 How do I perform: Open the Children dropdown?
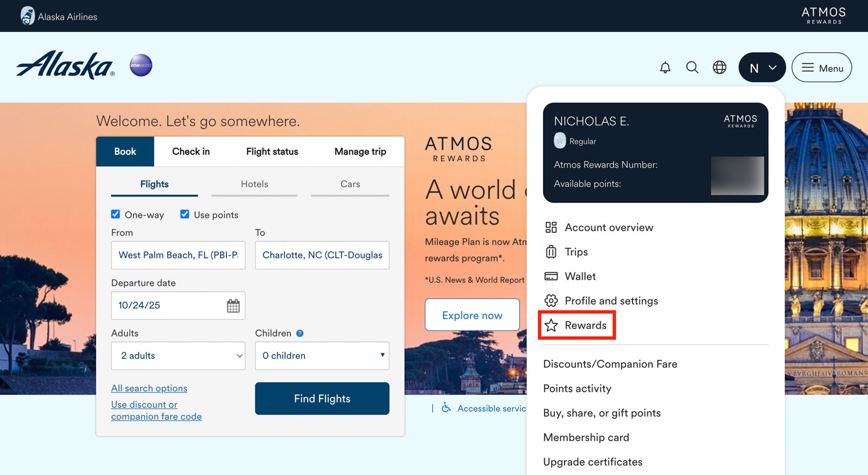pos(322,356)
